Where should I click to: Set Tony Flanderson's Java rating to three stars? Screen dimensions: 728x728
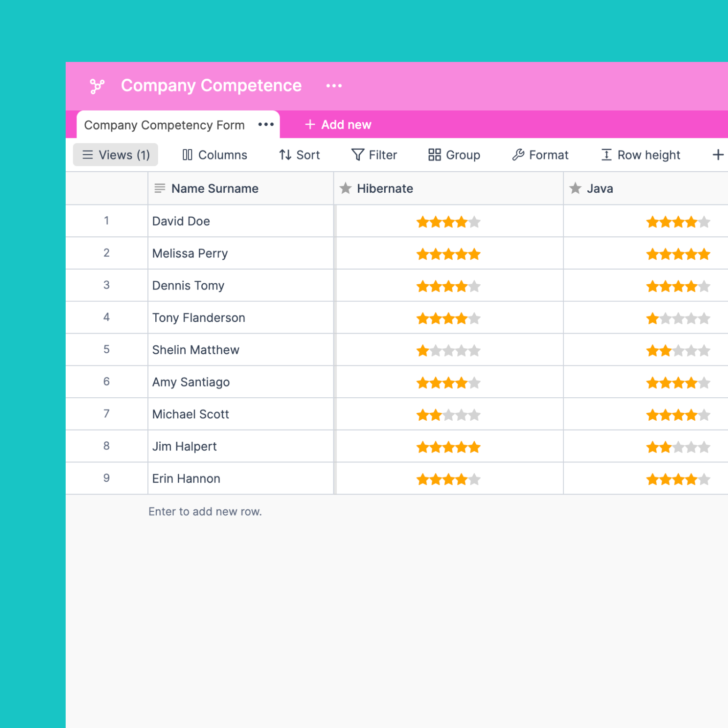[x=677, y=318]
